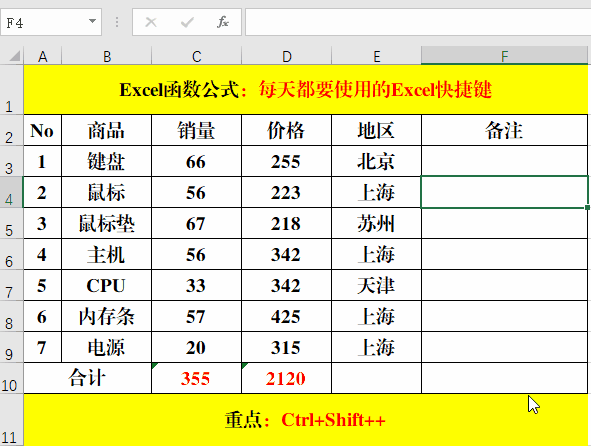Click the cell containing '内存条'
The image size is (591, 446).
click(x=107, y=316)
